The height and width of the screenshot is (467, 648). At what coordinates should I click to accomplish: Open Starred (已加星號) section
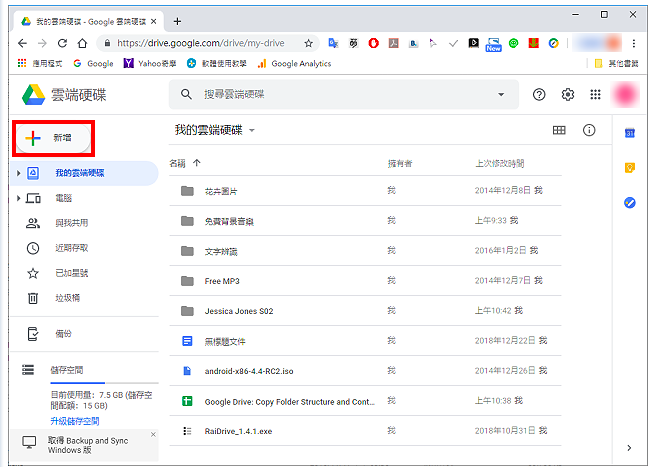click(x=84, y=273)
